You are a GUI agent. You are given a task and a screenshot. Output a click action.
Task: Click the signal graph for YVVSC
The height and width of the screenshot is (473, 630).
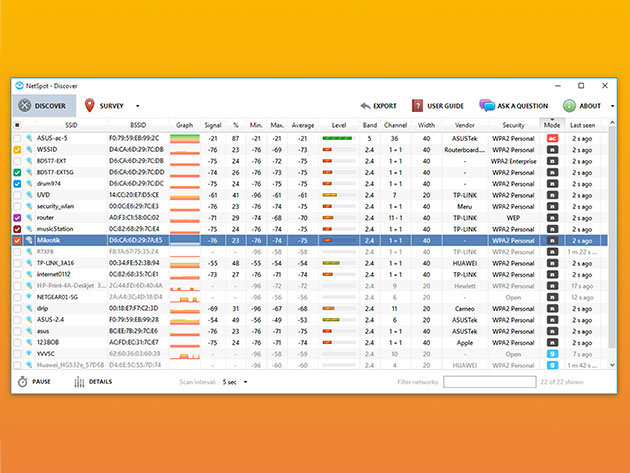coord(185,354)
